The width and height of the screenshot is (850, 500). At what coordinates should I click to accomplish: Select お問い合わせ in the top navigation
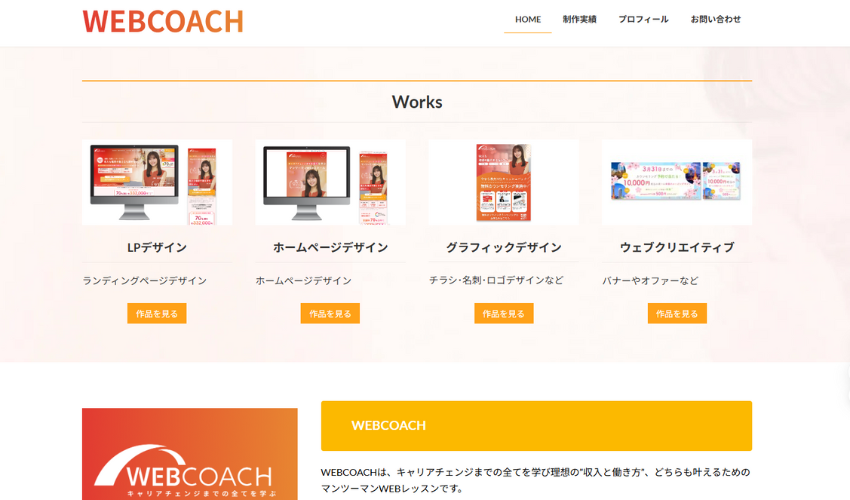click(716, 19)
